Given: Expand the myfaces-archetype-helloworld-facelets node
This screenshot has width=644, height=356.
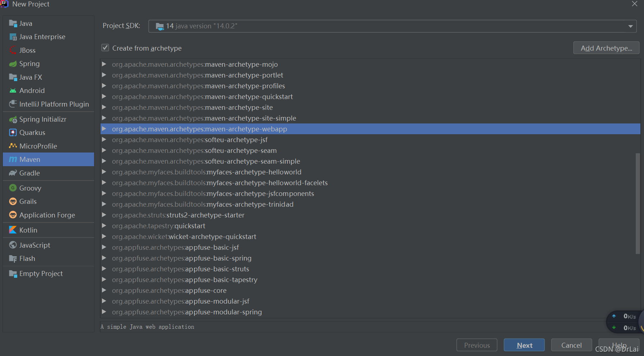Looking at the screenshot, I should (x=104, y=183).
